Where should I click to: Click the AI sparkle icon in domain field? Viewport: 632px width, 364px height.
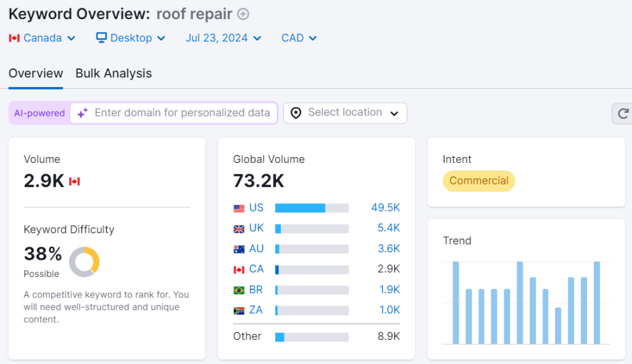pos(81,113)
